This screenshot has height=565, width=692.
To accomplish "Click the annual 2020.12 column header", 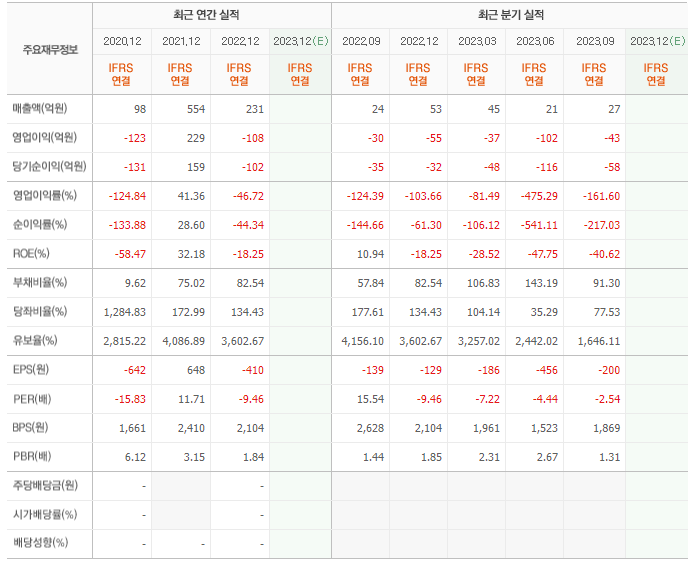I will [x=122, y=41].
